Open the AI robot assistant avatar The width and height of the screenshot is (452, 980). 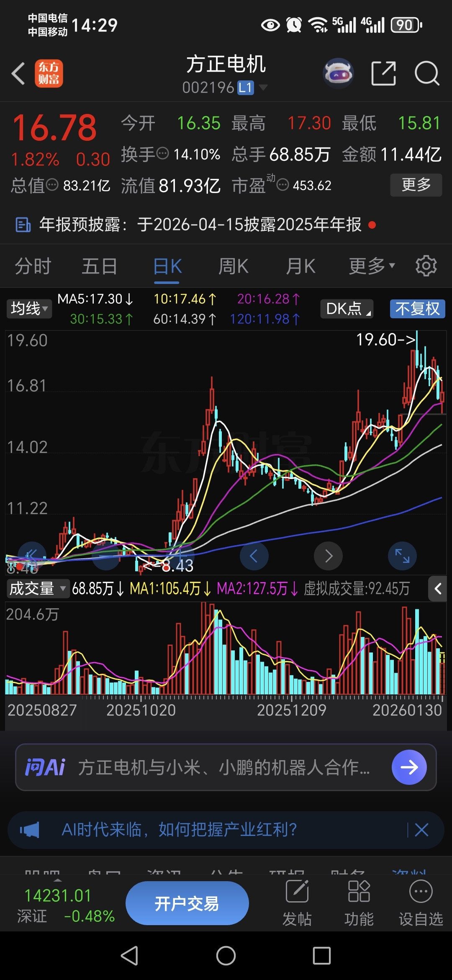[339, 73]
